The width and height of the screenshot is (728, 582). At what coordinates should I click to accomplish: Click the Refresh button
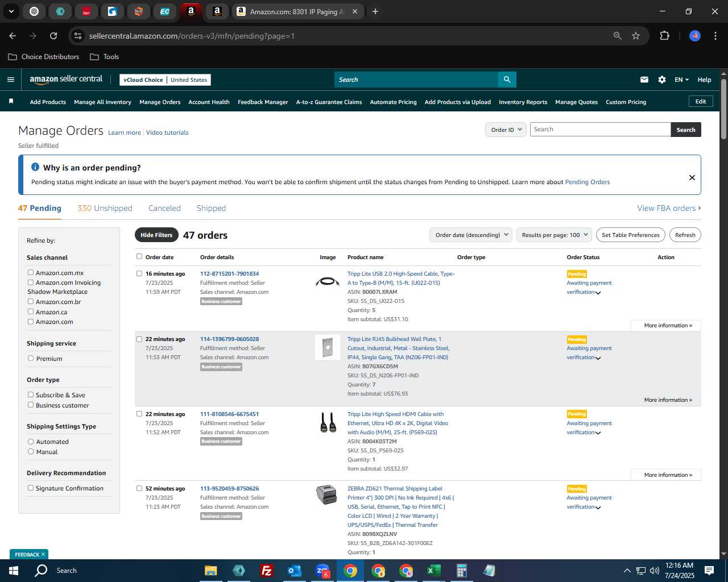click(685, 235)
